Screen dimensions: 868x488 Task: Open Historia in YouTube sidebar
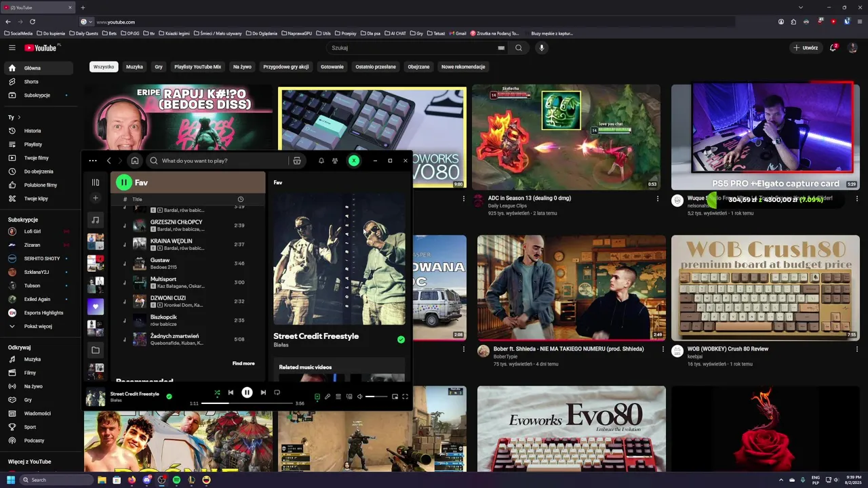click(x=37, y=131)
